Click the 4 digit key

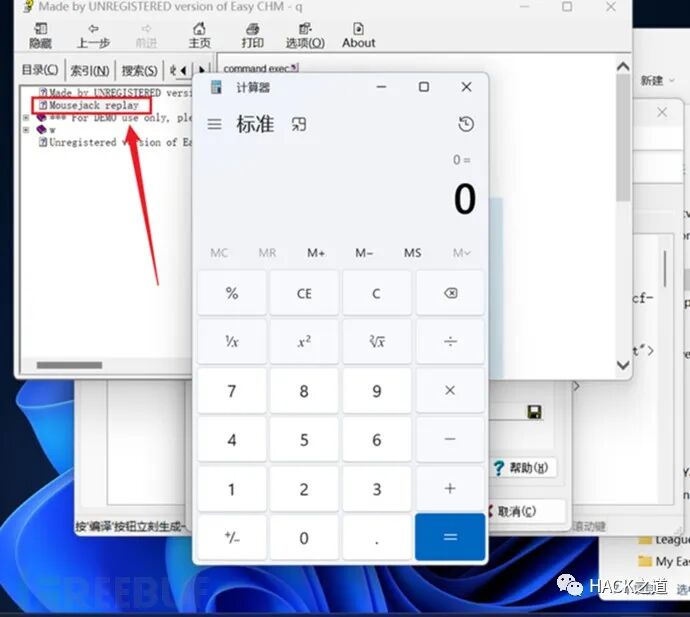pos(232,440)
